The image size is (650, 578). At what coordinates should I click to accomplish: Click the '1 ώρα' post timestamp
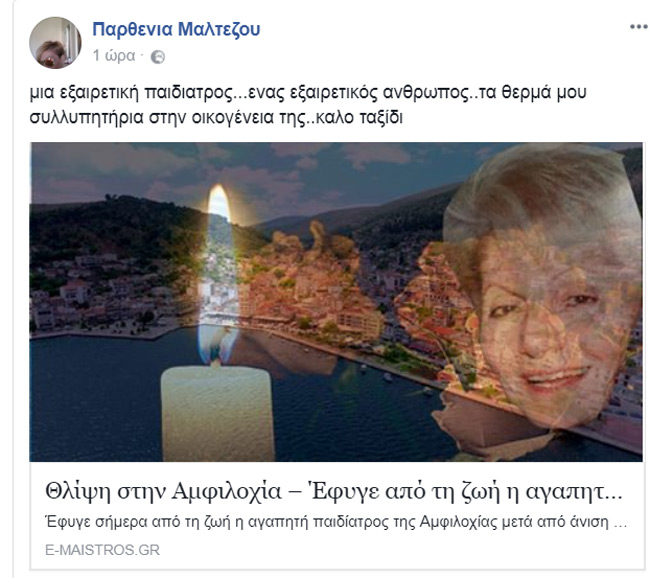pos(114,56)
